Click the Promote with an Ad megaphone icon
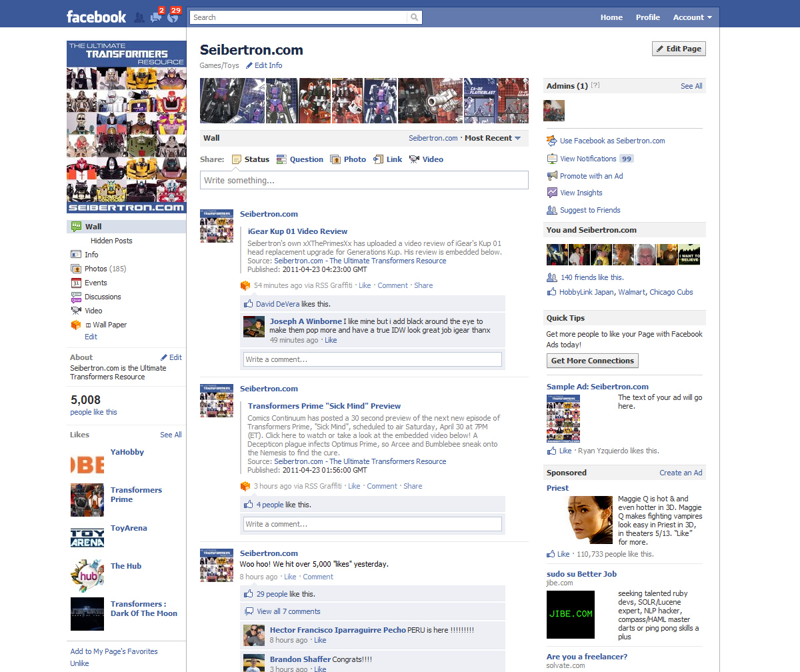Viewport: 800px width, 672px height. (x=552, y=176)
